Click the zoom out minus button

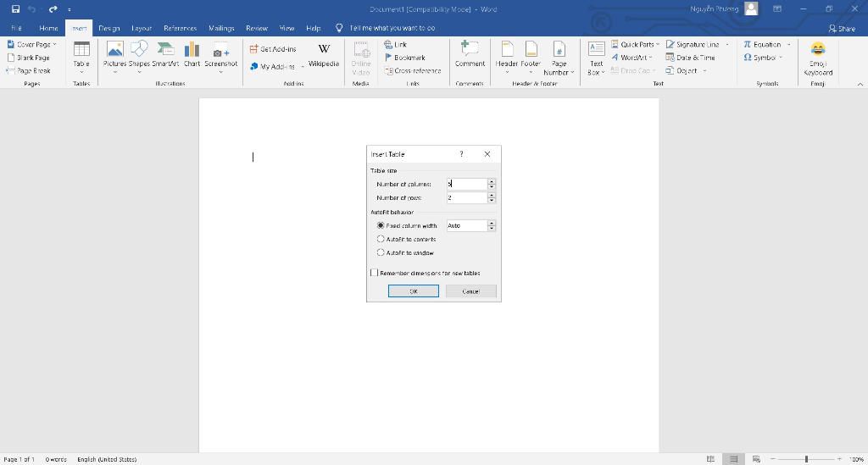pos(773,459)
